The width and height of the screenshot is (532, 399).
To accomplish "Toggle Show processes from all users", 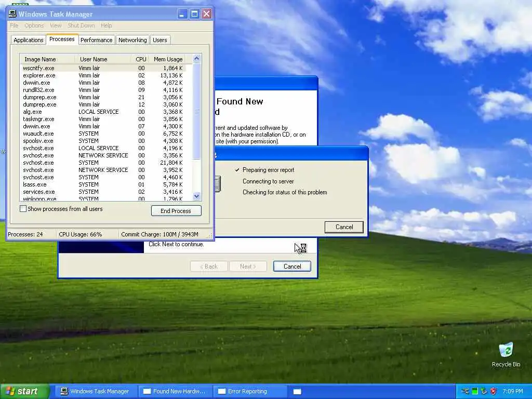I will 23,209.
